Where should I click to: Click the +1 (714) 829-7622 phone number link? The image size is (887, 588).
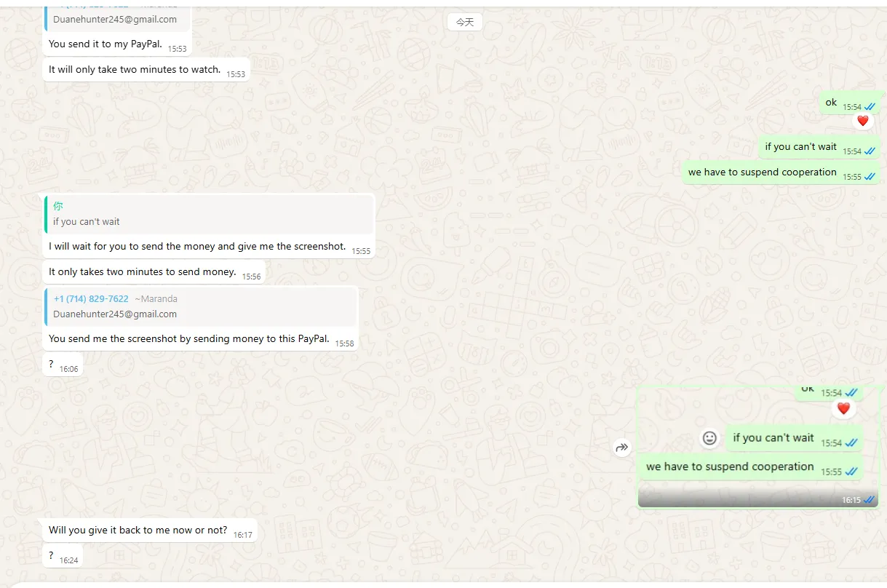[x=91, y=299]
